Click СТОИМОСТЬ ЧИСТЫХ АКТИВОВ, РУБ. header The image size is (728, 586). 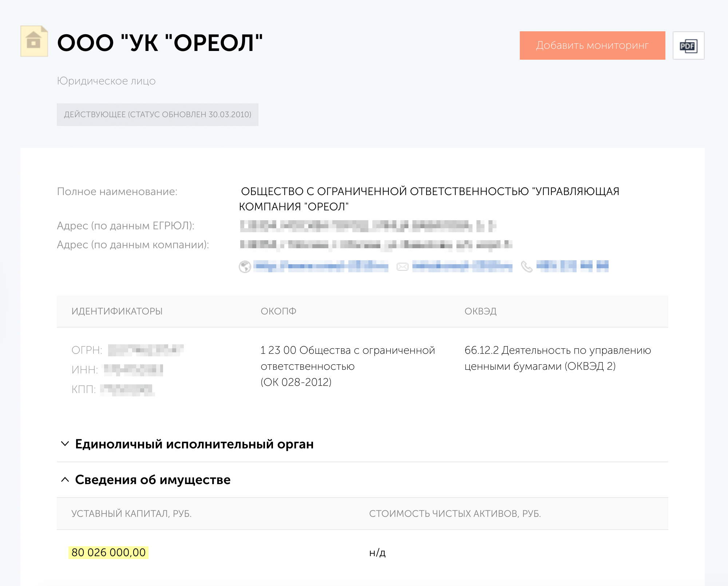tap(455, 514)
